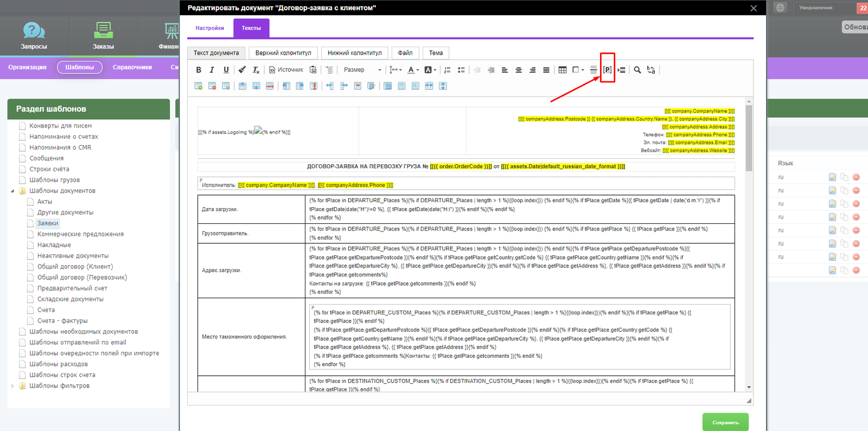Click the Шаблоны menu pill

[x=80, y=67]
